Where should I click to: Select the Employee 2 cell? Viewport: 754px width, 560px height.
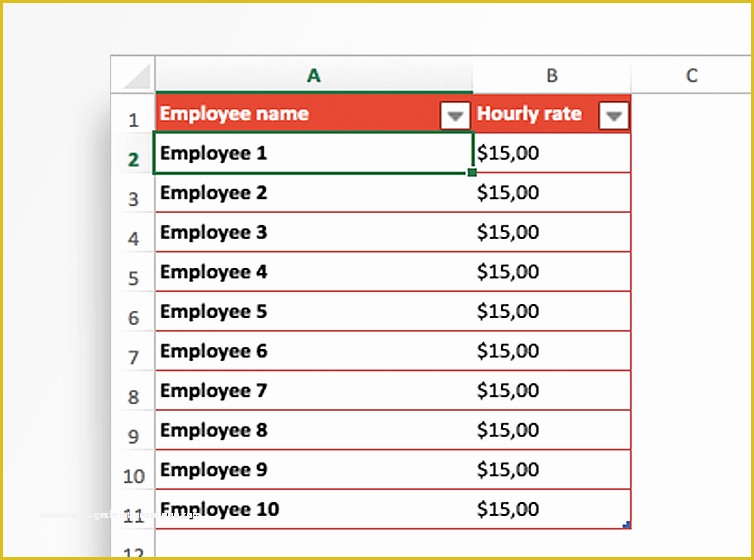click(314, 193)
